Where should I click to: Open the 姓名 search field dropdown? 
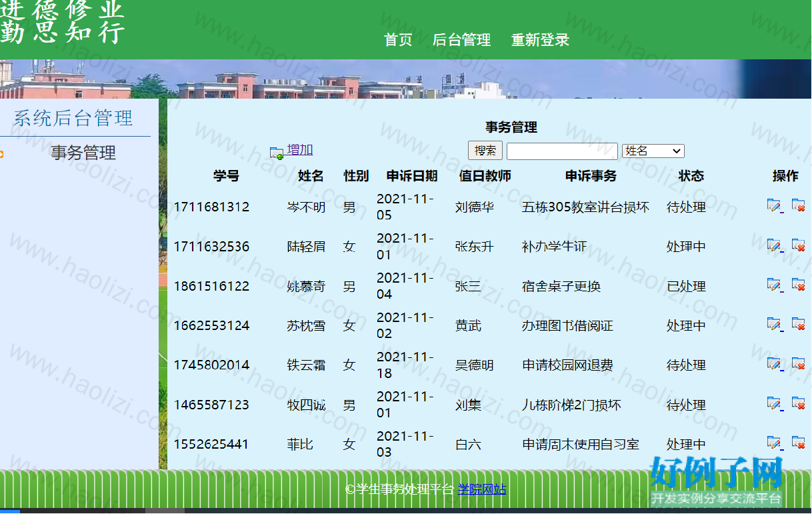click(x=653, y=151)
